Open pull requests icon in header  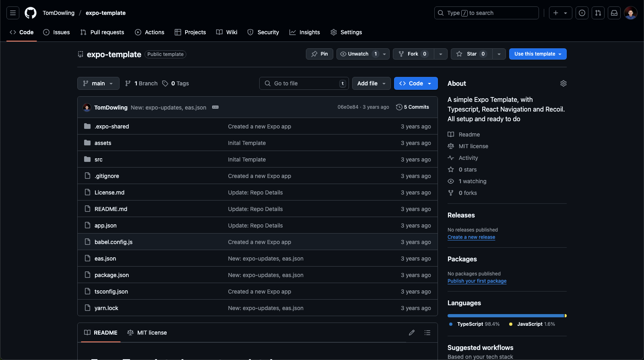[598, 13]
